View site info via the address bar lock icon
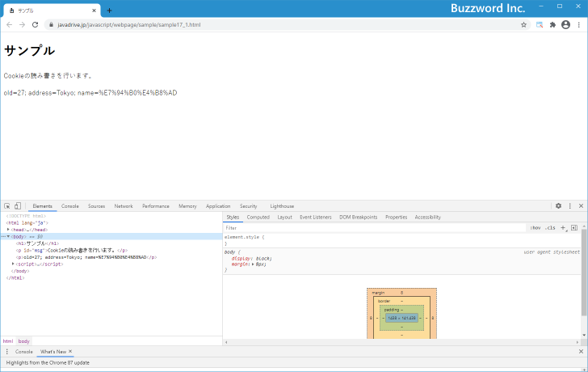588x372 pixels. pos(51,25)
